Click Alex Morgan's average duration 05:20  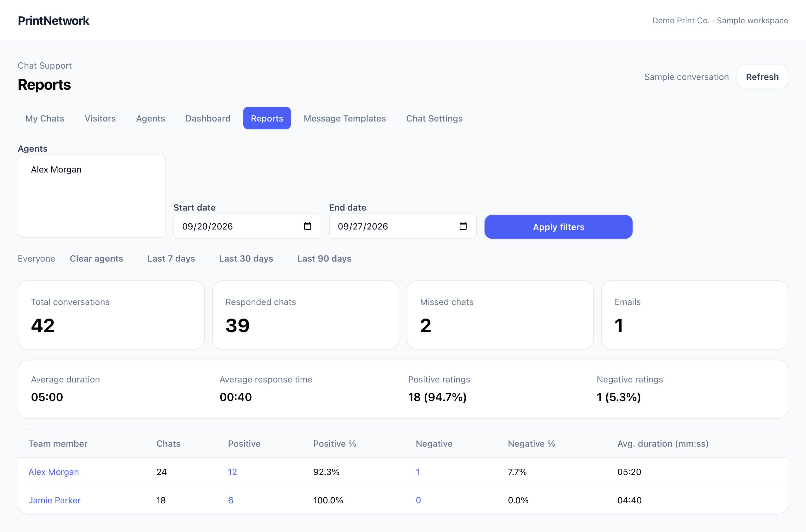629,472
